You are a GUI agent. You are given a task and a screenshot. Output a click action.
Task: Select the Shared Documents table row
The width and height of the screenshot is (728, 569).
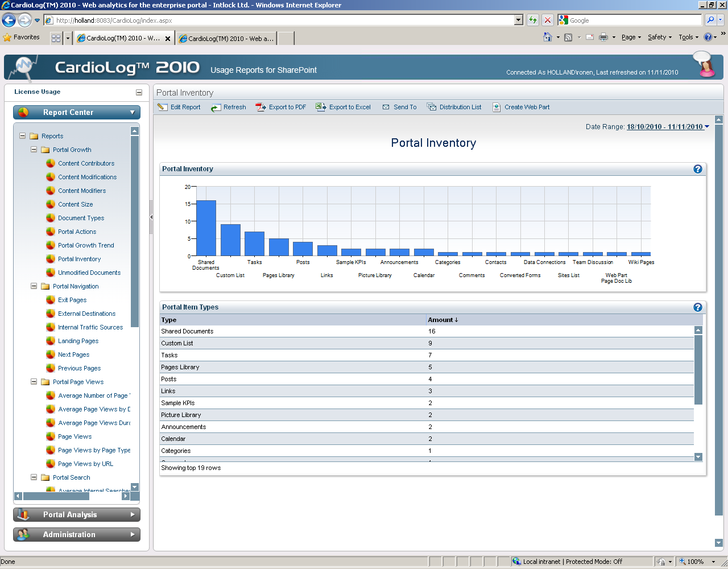pos(427,331)
